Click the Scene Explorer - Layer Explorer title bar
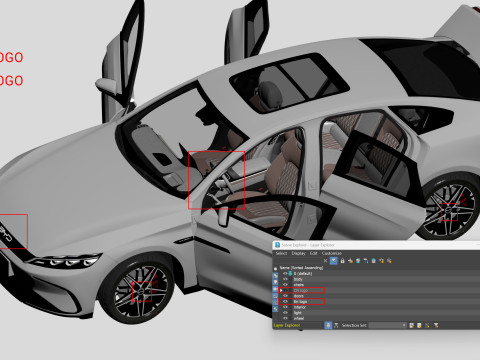 376,245
